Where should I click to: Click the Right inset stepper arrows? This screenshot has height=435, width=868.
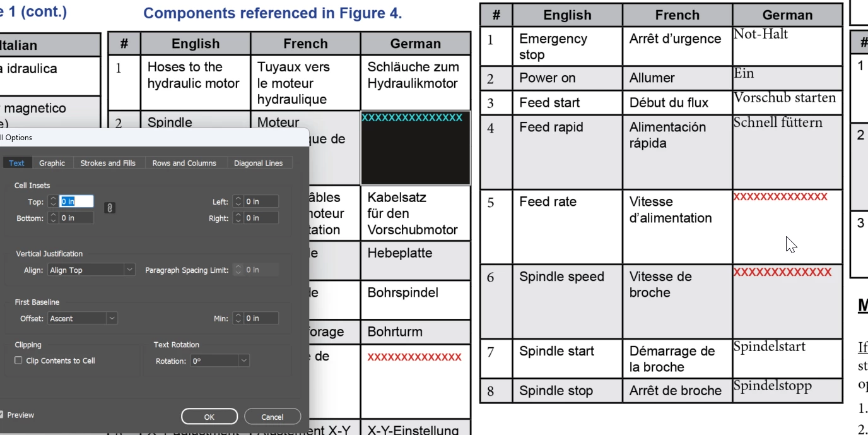tap(238, 218)
